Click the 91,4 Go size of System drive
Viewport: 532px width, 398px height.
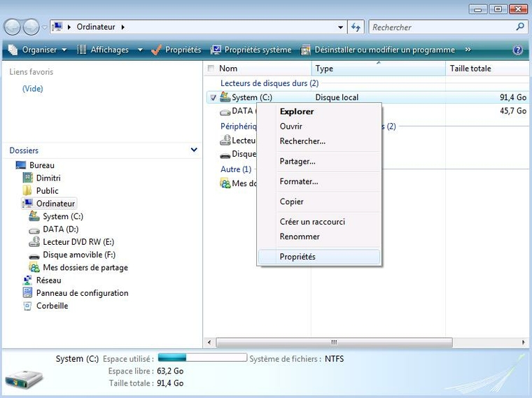(x=512, y=97)
